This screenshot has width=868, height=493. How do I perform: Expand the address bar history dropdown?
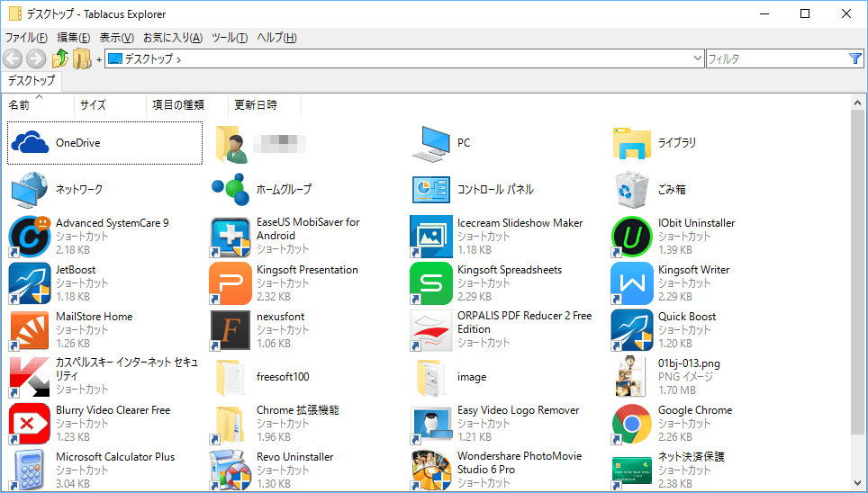click(x=698, y=58)
